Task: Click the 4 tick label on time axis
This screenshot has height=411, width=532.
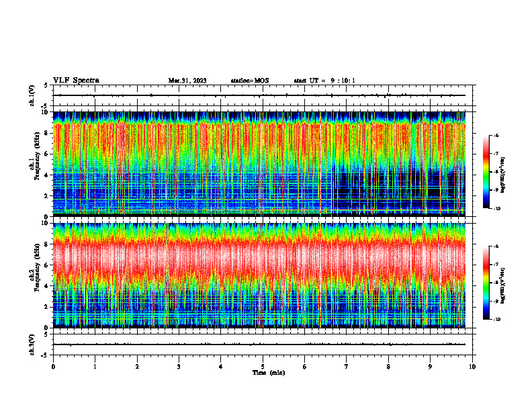Action: coord(220,367)
